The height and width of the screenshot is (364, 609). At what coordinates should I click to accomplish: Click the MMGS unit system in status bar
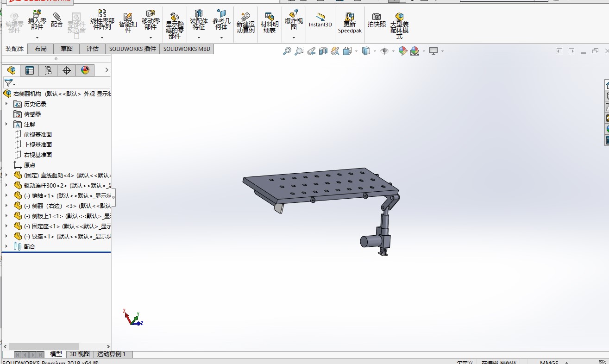(x=549, y=363)
